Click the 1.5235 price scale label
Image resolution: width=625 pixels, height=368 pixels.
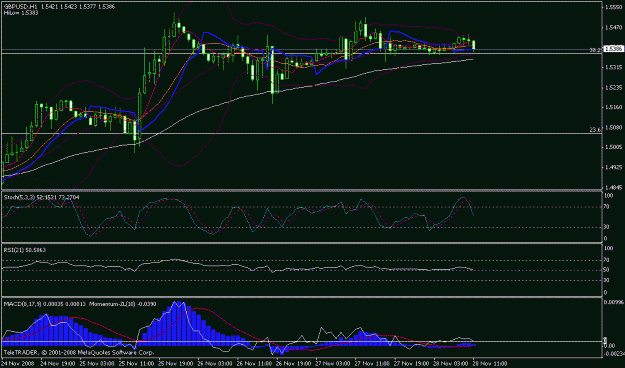[613, 87]
